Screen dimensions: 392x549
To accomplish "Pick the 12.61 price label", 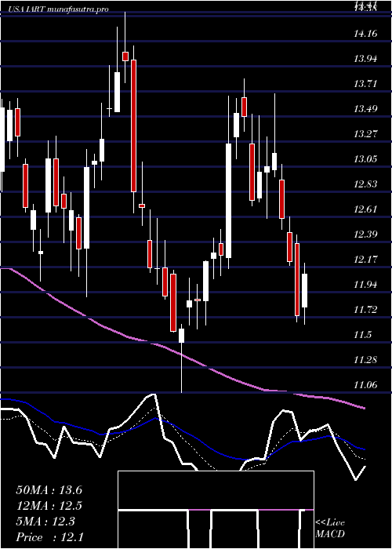I will tap(365, 209).
